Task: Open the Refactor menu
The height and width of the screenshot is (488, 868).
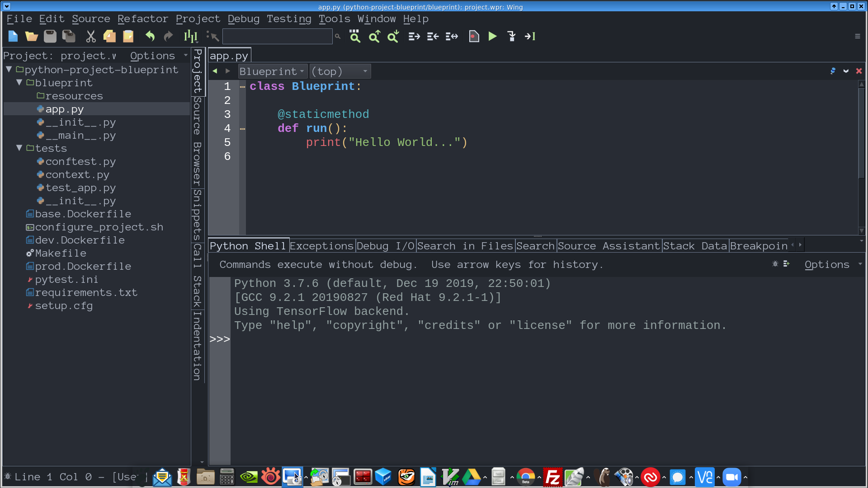Action: pos(143,19)
